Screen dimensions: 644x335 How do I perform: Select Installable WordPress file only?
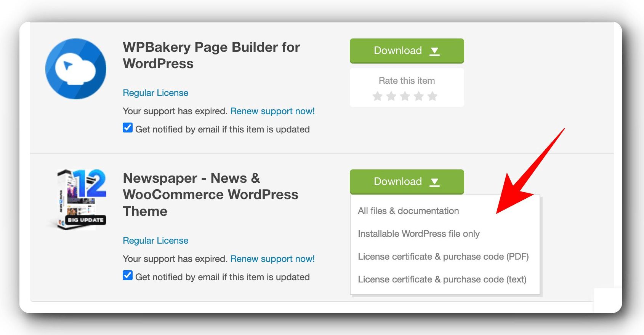(418, 234)
